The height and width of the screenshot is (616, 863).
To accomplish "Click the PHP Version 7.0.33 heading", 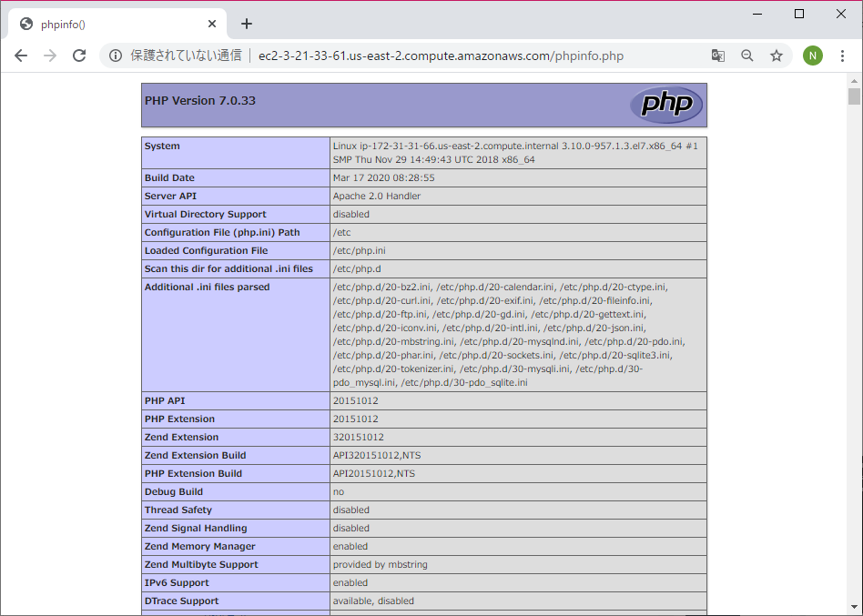I will tap(199, 101).
